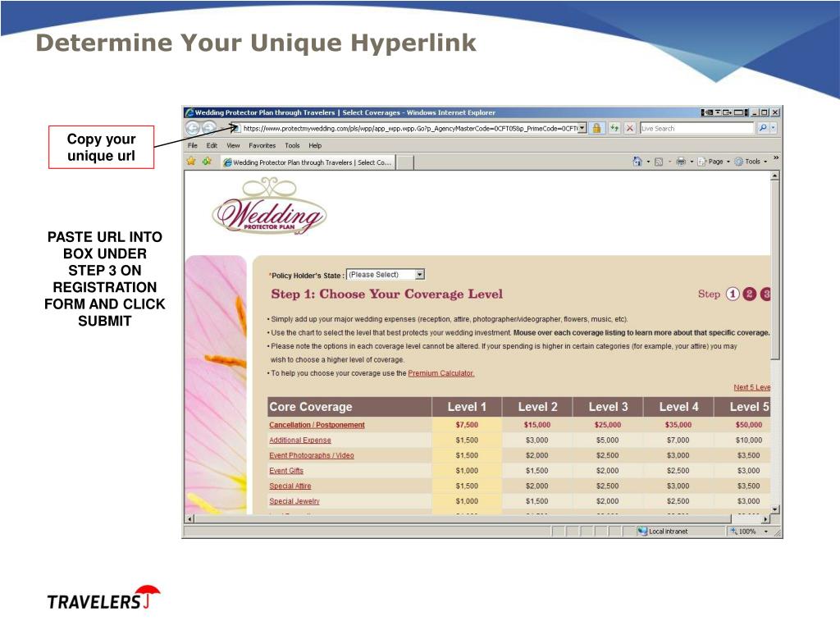
Task: Open Cancellation / Postponement coverage link
Action: coord(317,425)
